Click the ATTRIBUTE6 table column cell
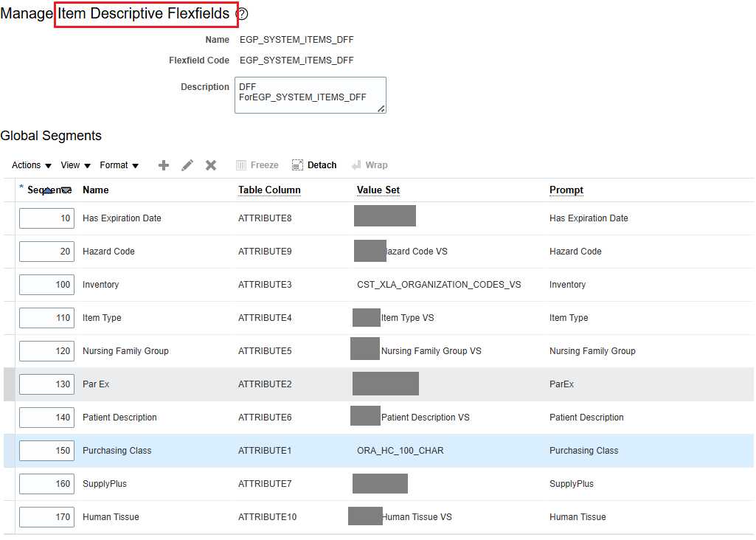756x540 pixels. (265, 418)
